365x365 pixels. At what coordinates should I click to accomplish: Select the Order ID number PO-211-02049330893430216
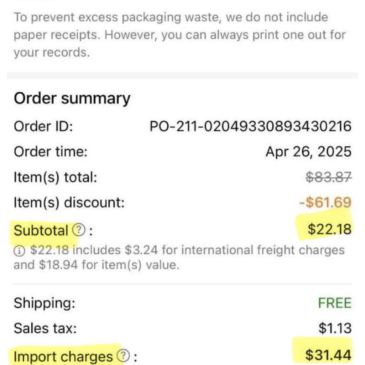click(x=251, y=126)
